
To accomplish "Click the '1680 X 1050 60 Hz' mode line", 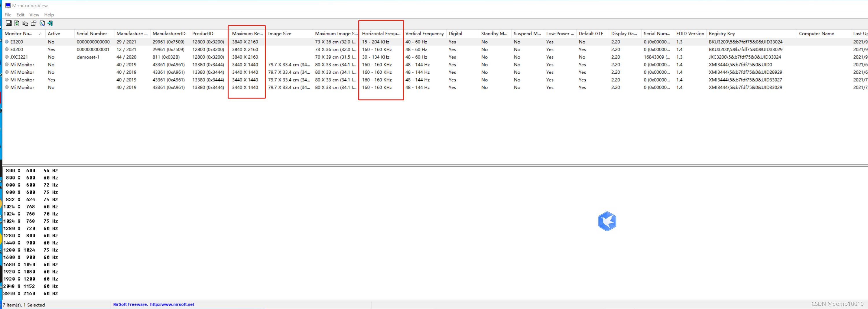I will 30,264.
